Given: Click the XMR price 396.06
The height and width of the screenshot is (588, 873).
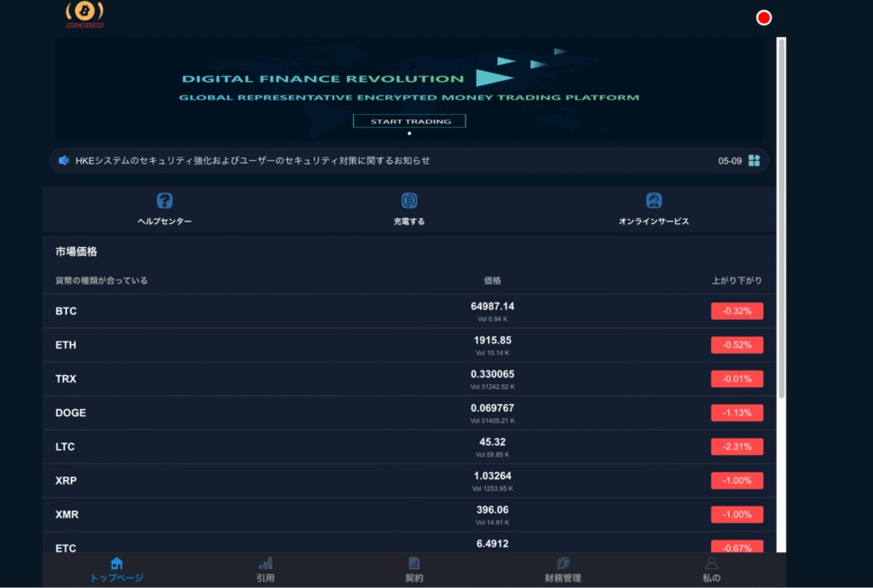Looking at the screenshot, I should (492, 510).
